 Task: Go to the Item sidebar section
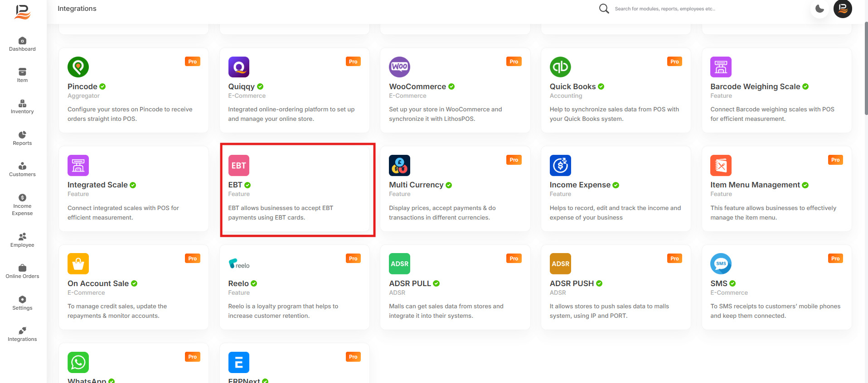(x=22, y=76)
